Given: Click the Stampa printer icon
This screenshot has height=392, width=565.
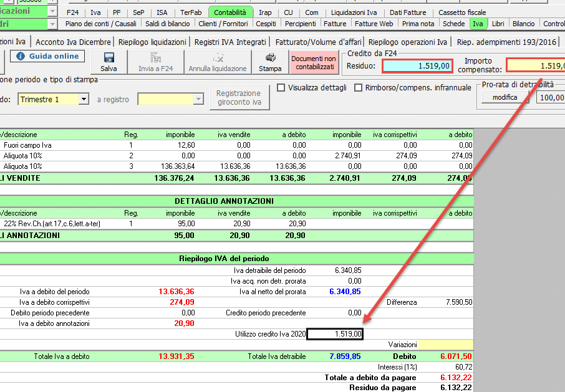Looking at the screenshot, I should [270, 57].
